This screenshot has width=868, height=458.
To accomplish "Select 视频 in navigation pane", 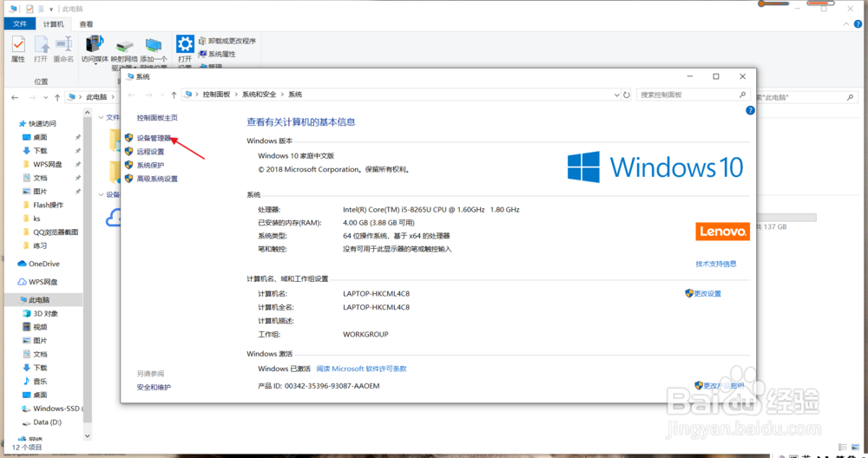I will [x=40, y=327].
